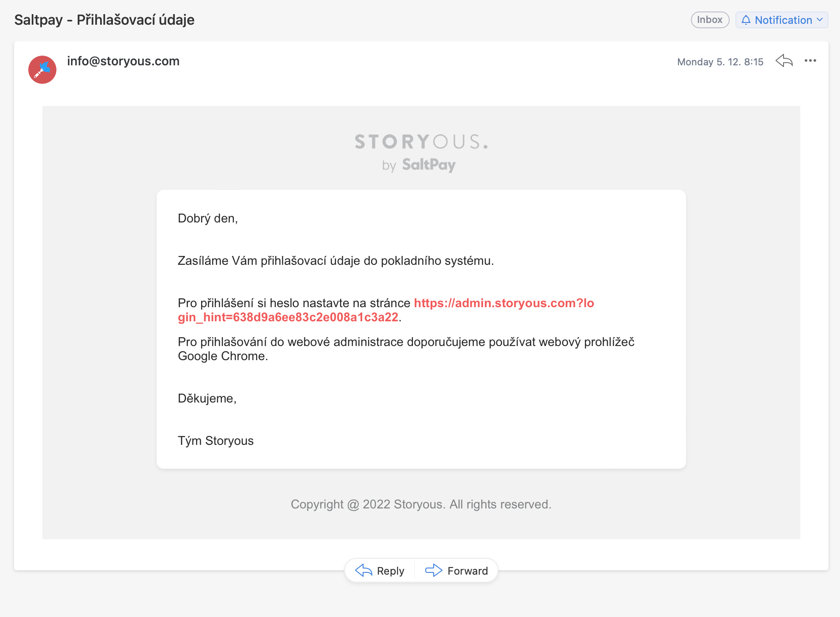Click the email subject Saltpay - Přihlašovací údaje

[104, 20]
